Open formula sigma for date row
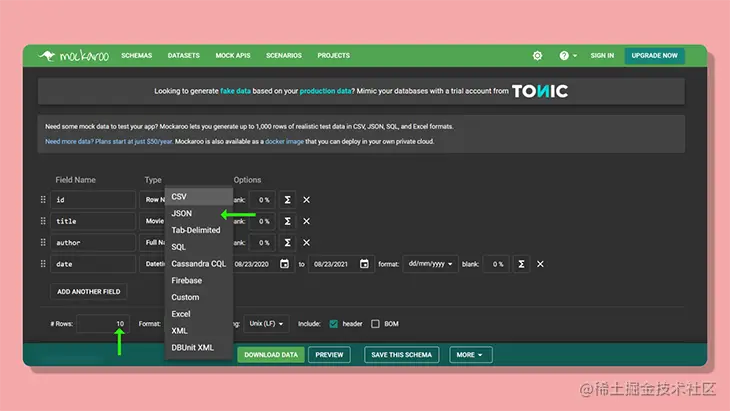Image resolution: width=730 pixels, height=411 pixels. [521, 264]
